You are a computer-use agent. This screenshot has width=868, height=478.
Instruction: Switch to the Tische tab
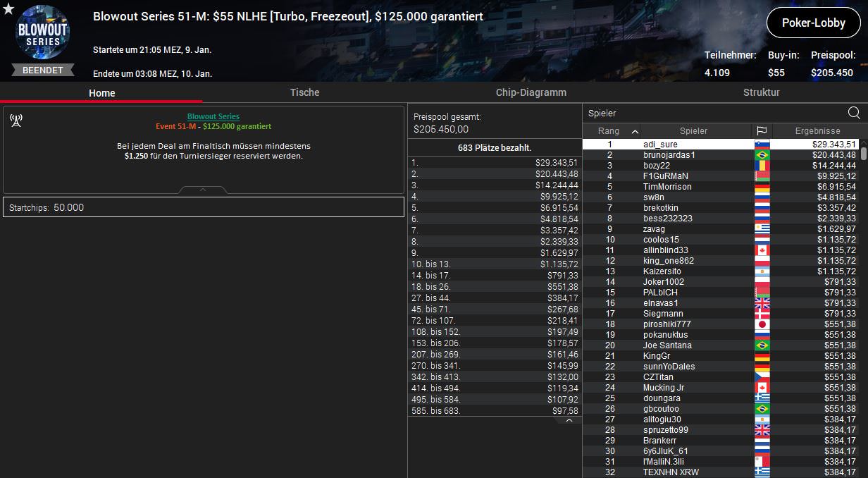[x=304, y=92]
